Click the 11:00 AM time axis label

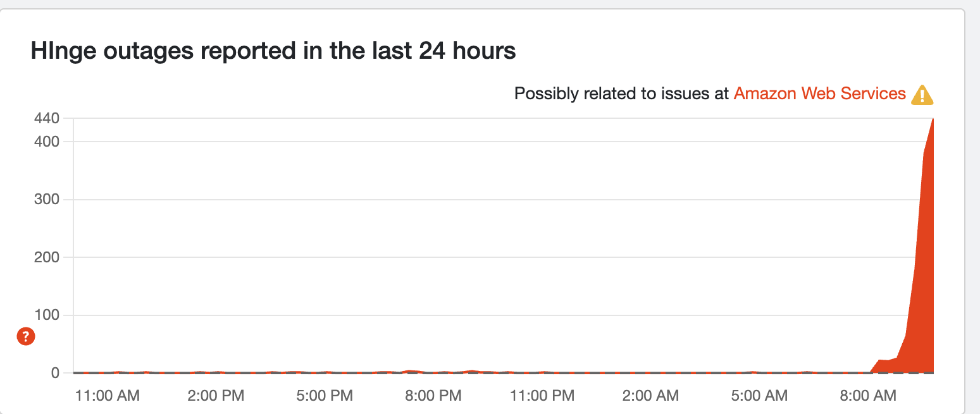pos(108,396)
